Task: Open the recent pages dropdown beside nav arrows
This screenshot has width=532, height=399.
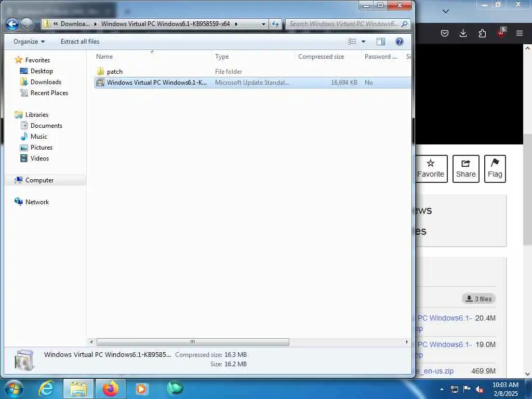Action: click(37, 24)
